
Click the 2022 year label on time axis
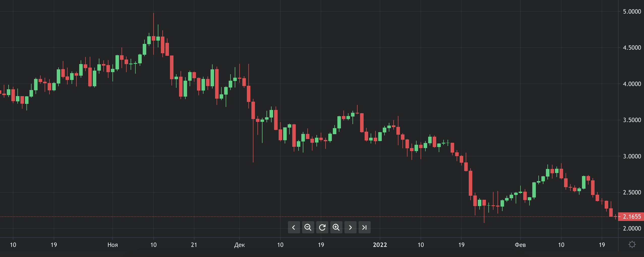point(380,245)
